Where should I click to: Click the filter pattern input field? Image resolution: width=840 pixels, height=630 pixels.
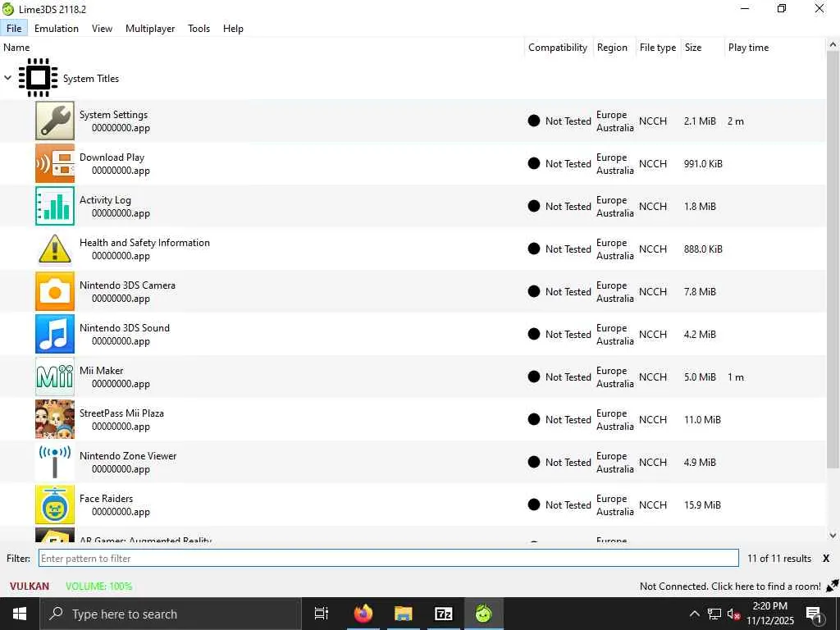(x=388, y=558)
